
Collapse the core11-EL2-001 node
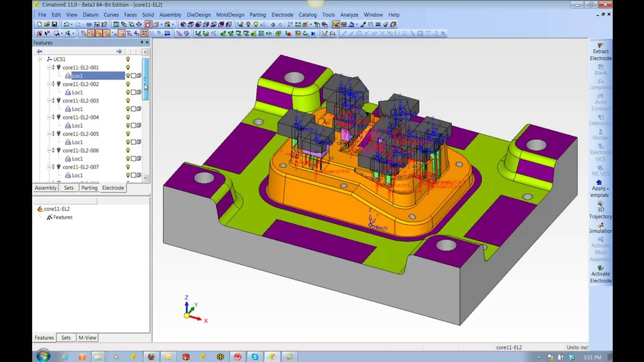coord(49,67)
